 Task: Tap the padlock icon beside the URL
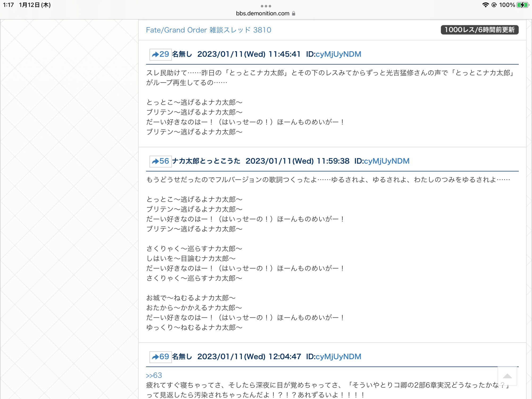tap(294, 13)
